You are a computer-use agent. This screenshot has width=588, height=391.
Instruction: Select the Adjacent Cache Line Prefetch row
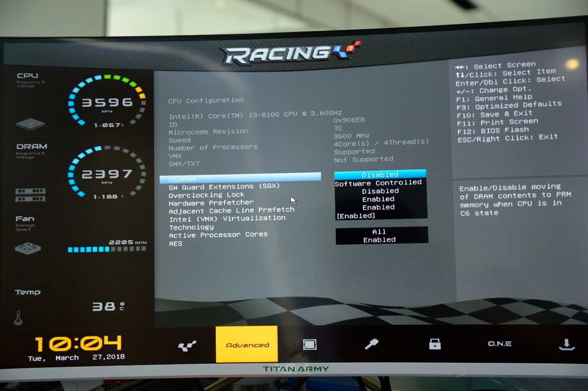231,211
